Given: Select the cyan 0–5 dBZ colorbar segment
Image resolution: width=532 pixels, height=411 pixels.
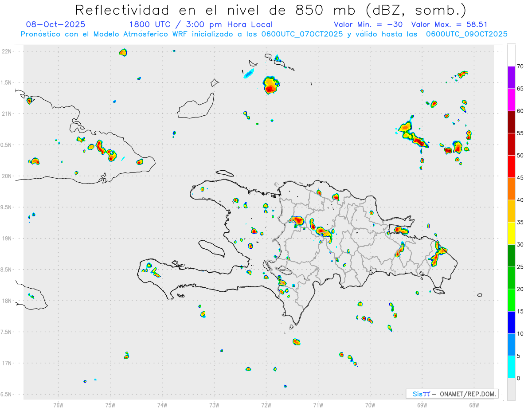Looking at the screenshot, I should tap(511, 367).
